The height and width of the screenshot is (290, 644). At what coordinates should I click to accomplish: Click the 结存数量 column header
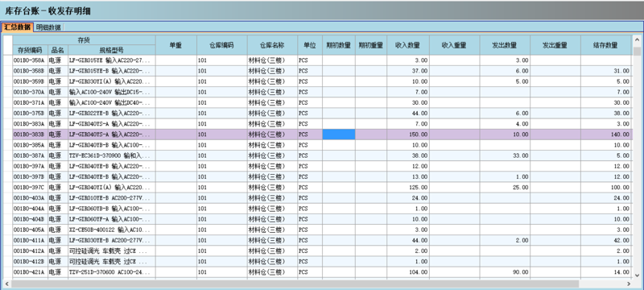[605, 45]
